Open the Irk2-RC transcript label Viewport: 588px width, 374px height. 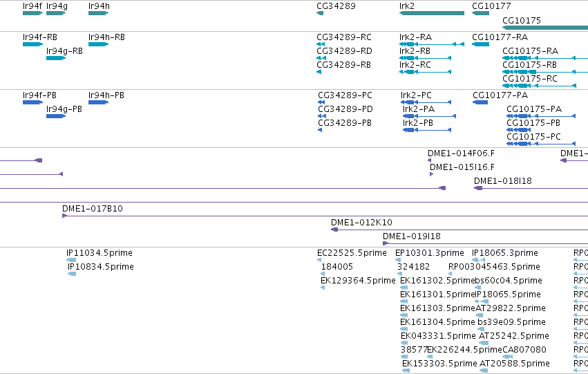coord(415,65)
